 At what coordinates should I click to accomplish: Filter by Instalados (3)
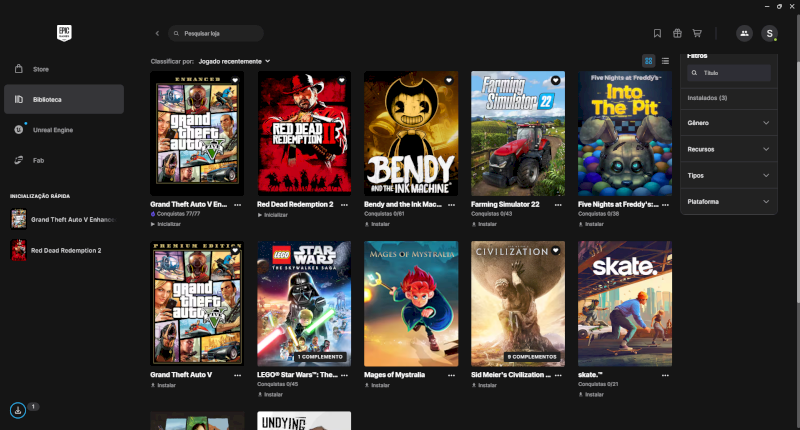coord(707,98)
